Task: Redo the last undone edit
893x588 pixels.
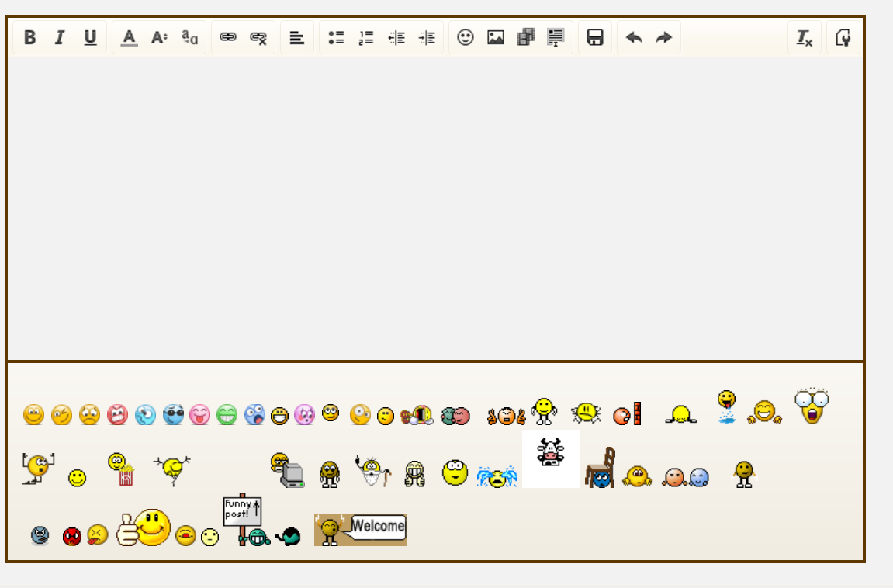Action: pyautogui.click(x=663, y=37)
